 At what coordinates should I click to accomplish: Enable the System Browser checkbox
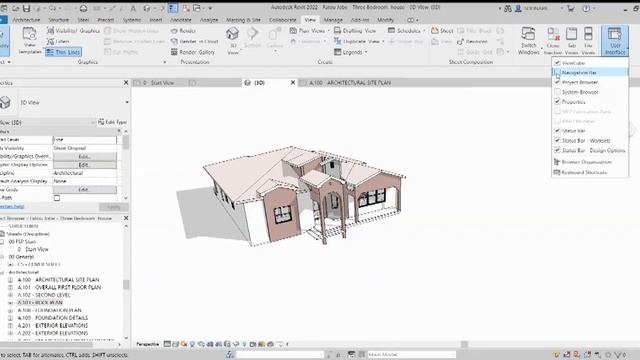click(x=557, y=92)
